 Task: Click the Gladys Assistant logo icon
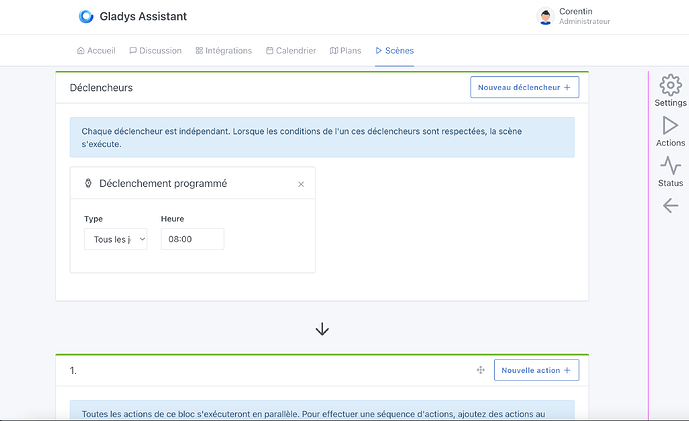point(86,16)
